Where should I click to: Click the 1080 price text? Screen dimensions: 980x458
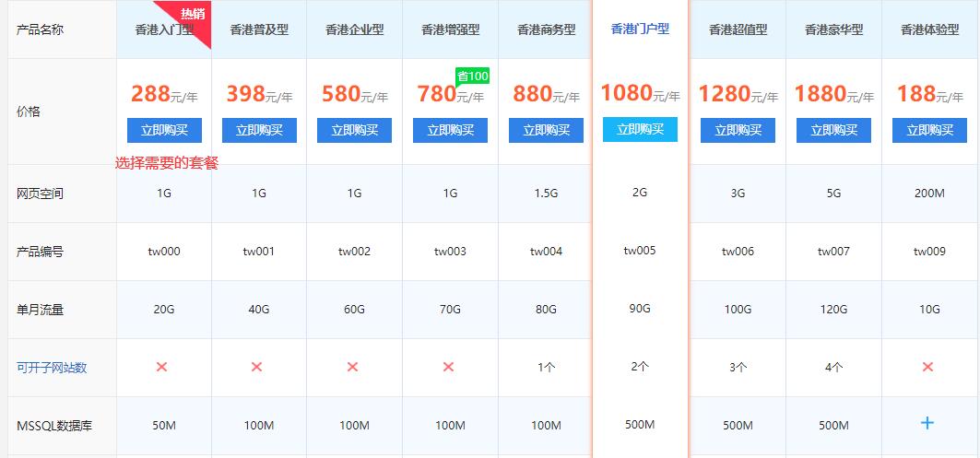tap(627, 92)
